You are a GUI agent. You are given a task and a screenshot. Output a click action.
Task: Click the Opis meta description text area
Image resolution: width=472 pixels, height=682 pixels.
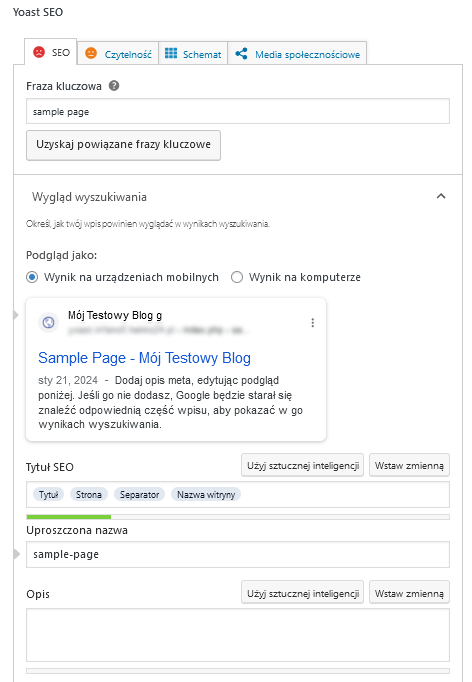[x=238, y=635]
